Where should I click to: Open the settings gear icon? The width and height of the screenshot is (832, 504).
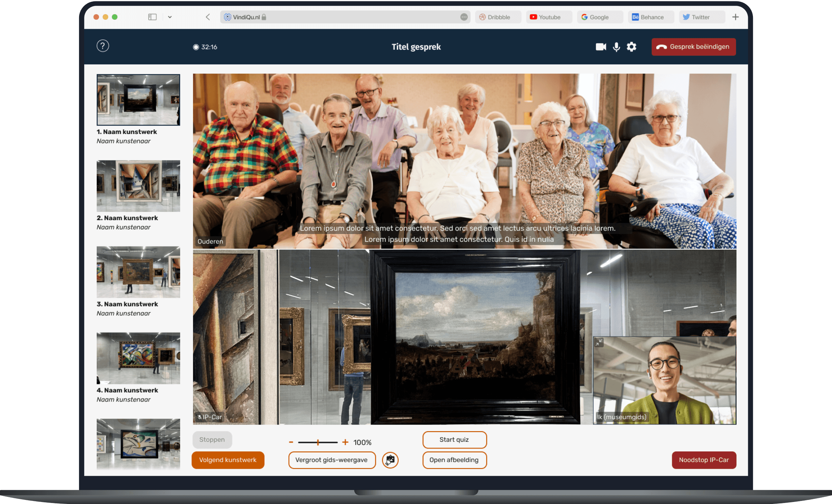(631, 47)
